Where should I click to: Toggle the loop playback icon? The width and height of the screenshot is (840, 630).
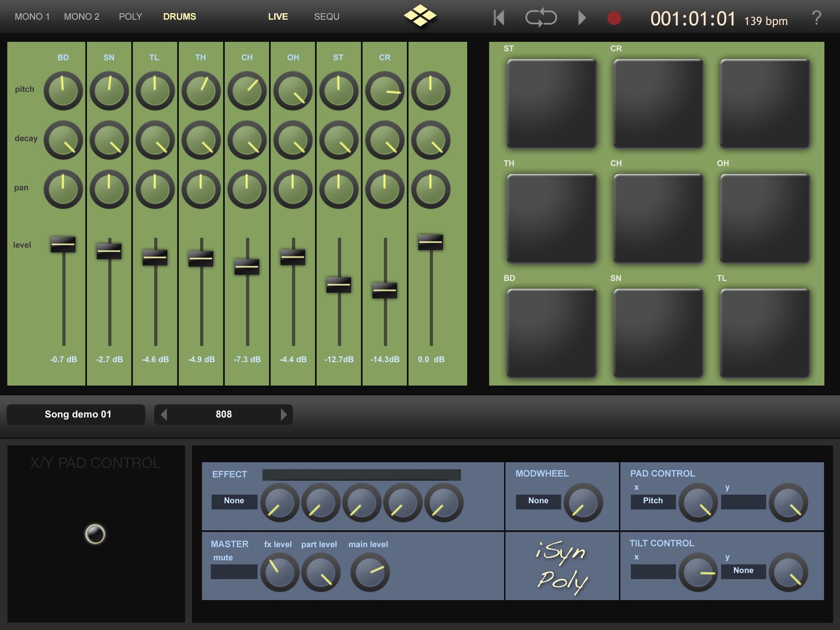(x=541, y=18)
